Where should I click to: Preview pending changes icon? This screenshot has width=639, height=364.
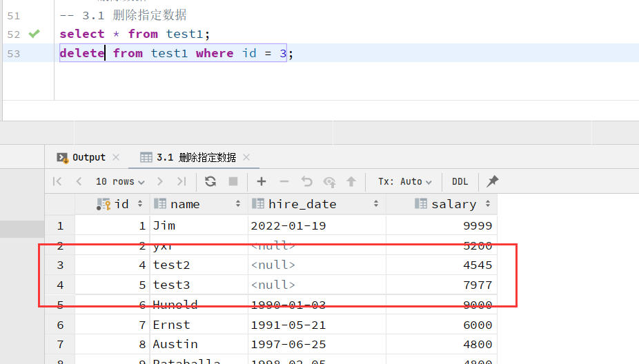tap(329, 181)
